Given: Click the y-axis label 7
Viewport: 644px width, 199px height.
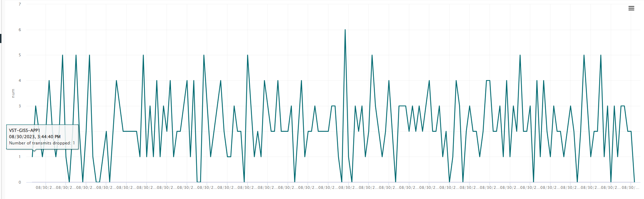Looking at the screenshot, I should (20, 4).
